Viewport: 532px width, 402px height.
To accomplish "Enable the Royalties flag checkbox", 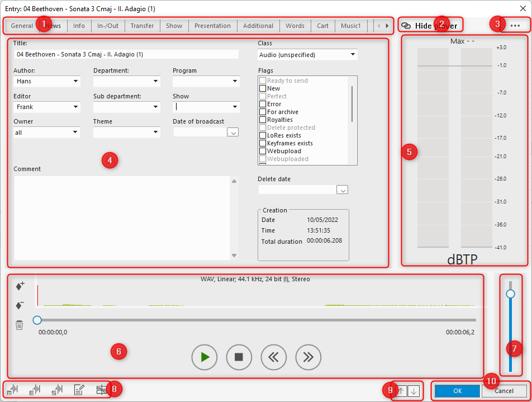I will [263, 120].
